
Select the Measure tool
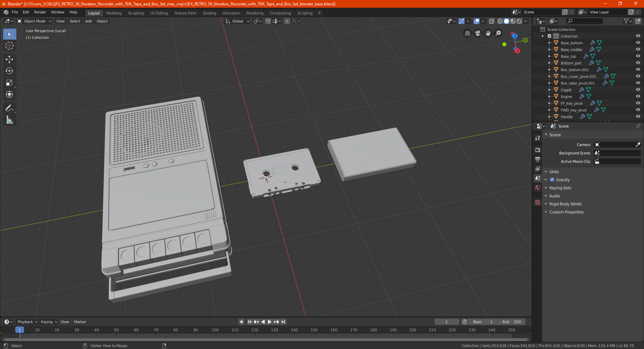tap(9, 120)
